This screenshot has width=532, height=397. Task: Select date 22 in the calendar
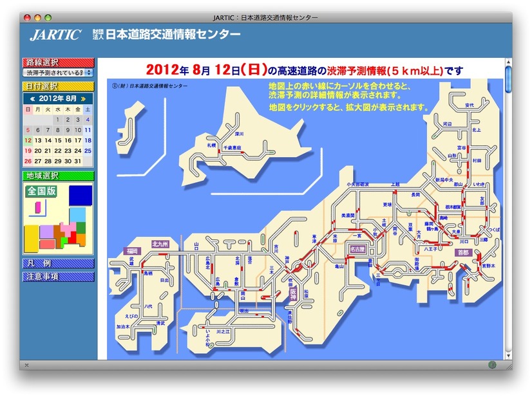click(58, 151)
